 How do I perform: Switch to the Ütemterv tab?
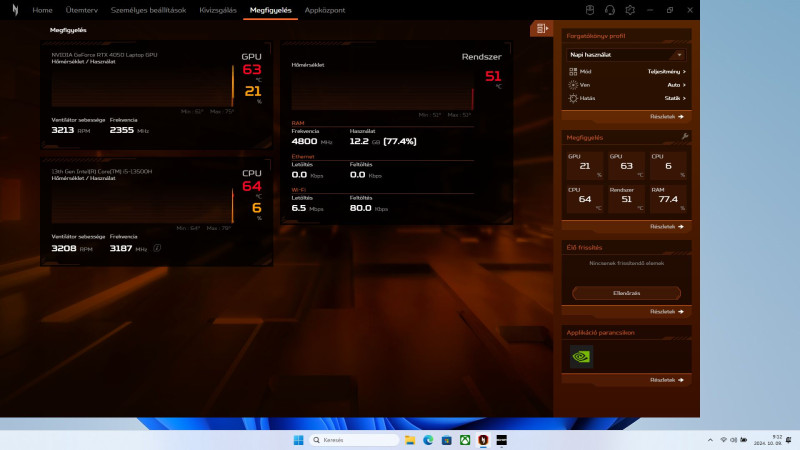coord(82,10)
